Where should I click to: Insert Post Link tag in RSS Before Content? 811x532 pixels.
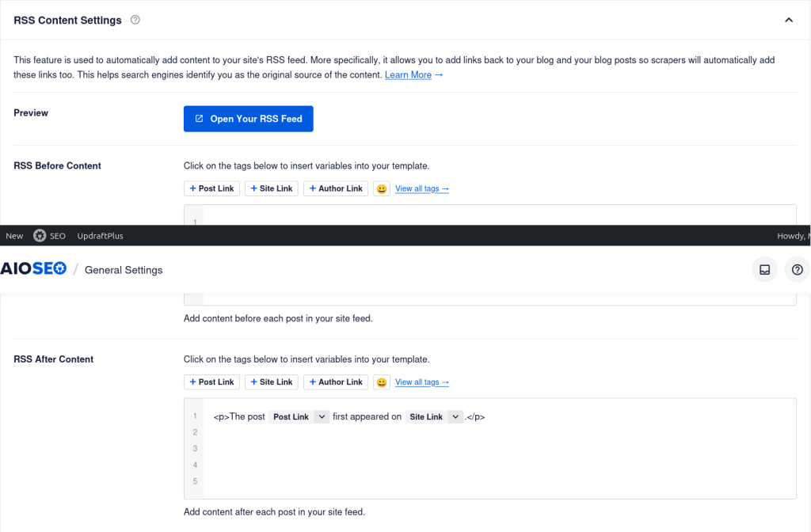pyautogui.click(x=211, y=188)
